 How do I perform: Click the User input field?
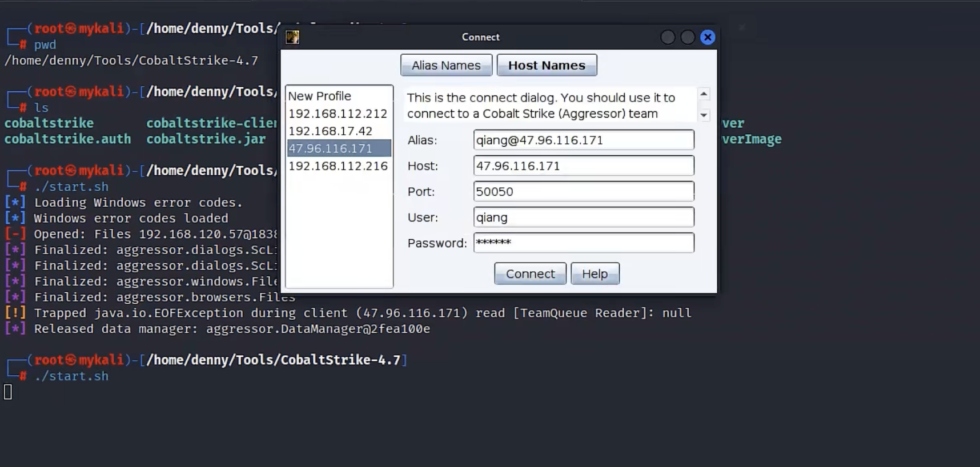tap(584, 217)
